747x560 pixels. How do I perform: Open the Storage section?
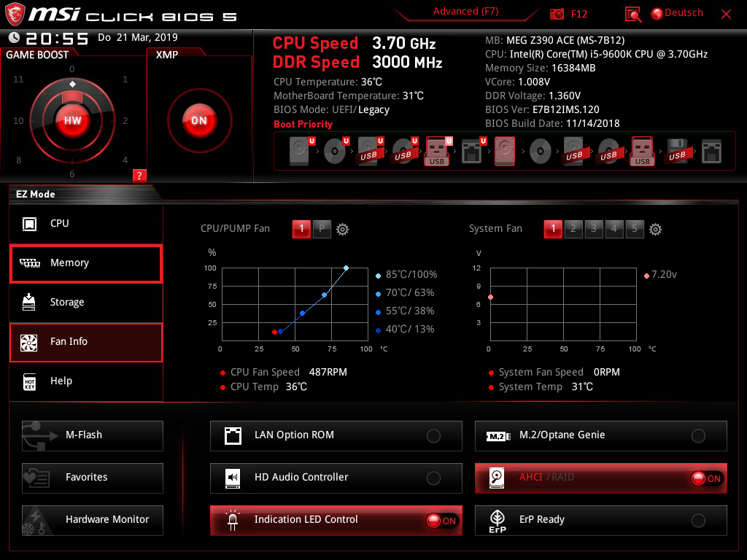pyautogui.click(x=86, y=303)
